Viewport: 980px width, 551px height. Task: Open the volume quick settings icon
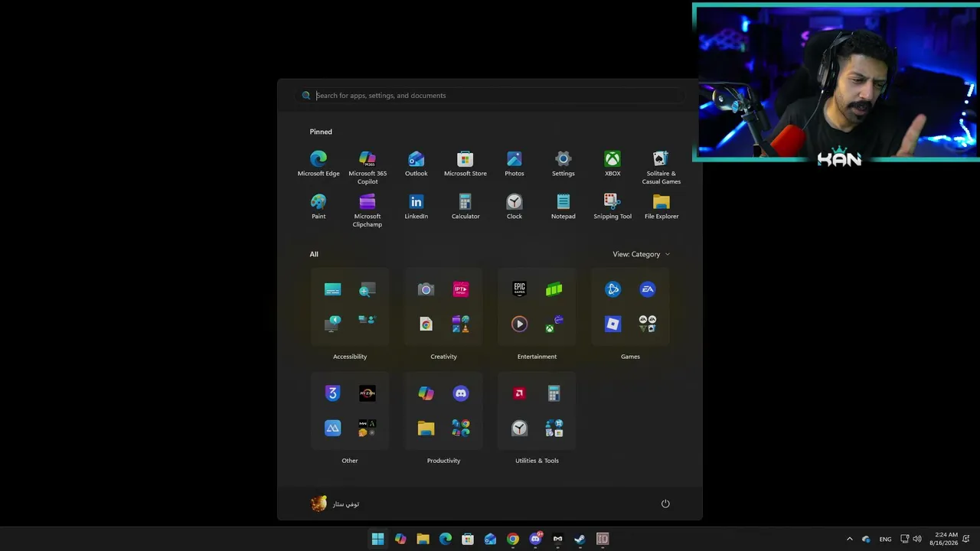(917, 539)
